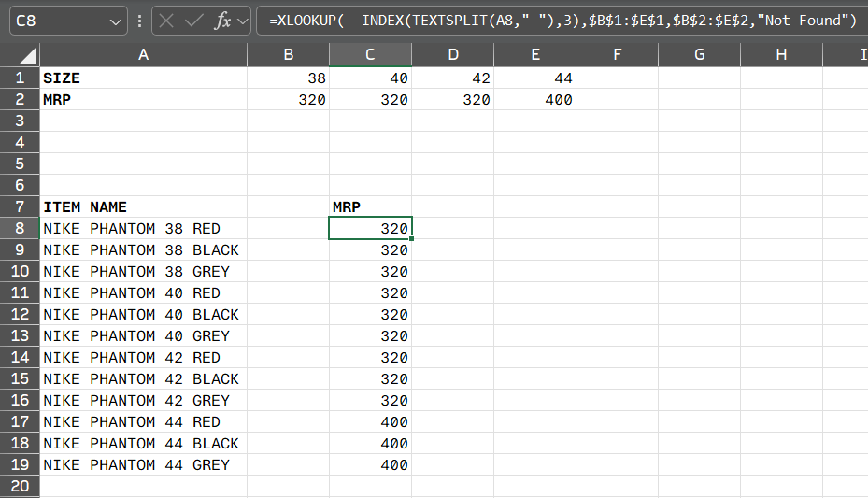868x498 pixels.
Task: Click the SIZE label cell
Action: click(x=143, y=78)
